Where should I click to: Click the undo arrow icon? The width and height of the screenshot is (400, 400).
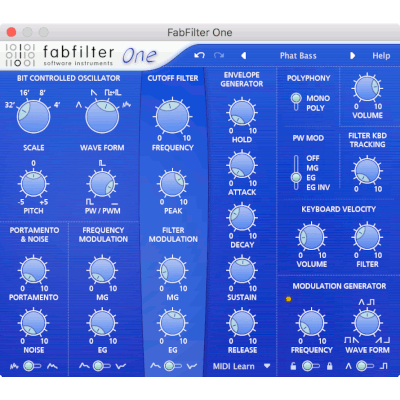point(199,55)
